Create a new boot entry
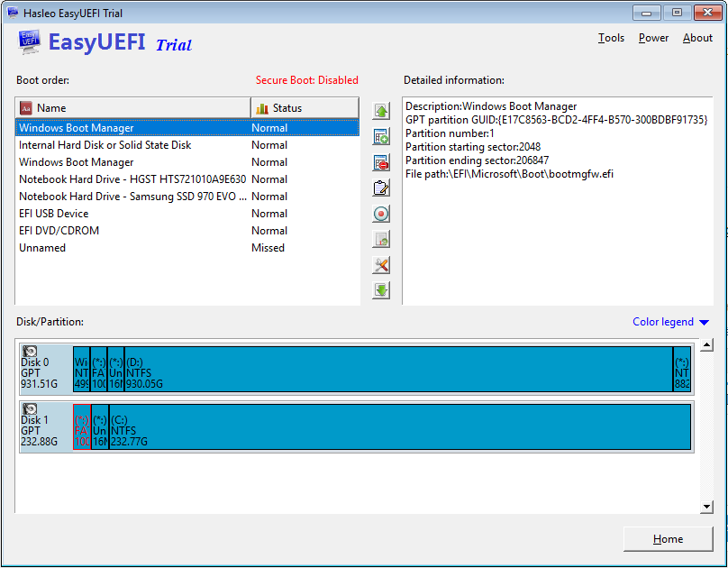728x568 pixels. click(381, 137)
